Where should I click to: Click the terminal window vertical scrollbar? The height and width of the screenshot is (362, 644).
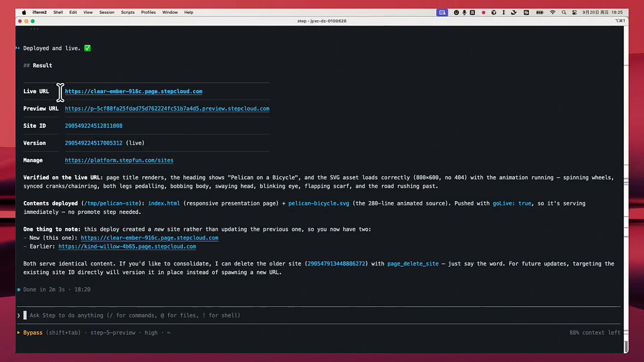pyautogui.click(x=626, y=189)
